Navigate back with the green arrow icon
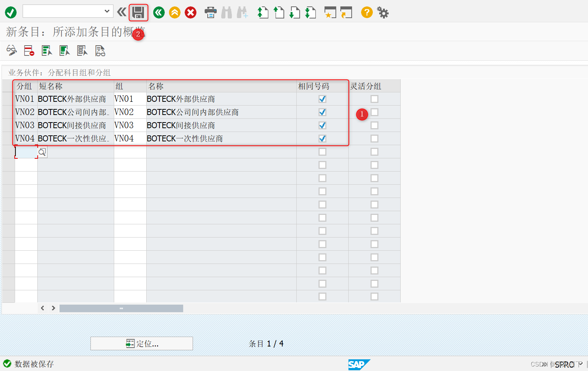 [159, 12]
